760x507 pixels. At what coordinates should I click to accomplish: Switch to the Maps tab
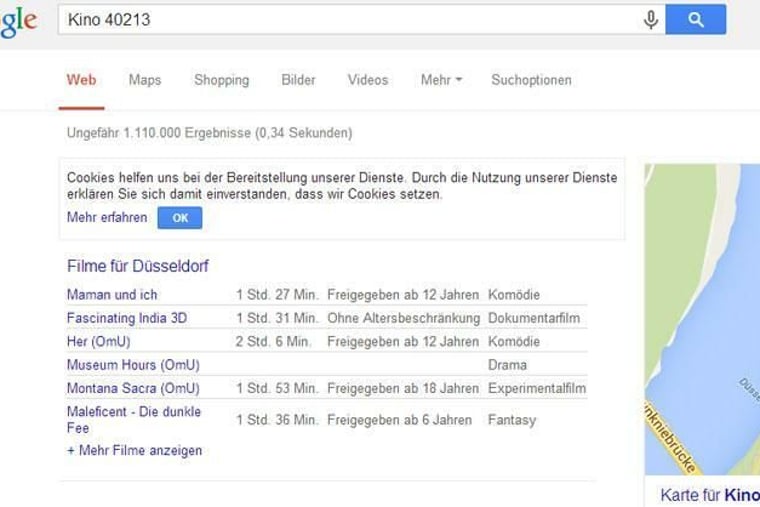[x=144, y=80]
